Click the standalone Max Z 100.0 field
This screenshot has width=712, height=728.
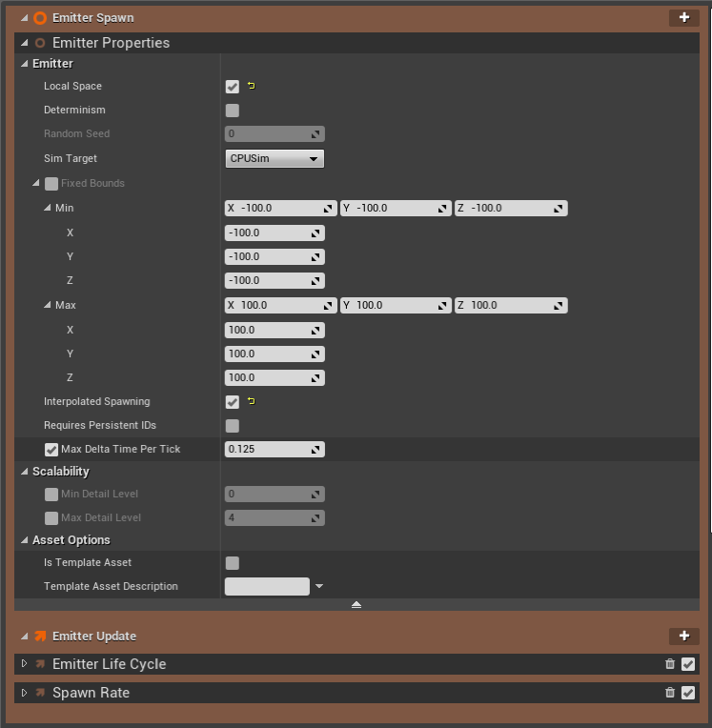[275, 378]
